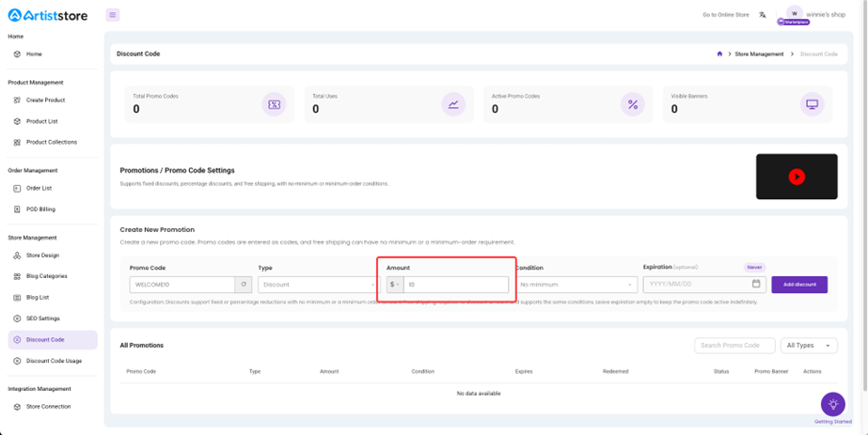Open the language translation icon
Viewport: 868px width, 435px height.
point(763,15)
